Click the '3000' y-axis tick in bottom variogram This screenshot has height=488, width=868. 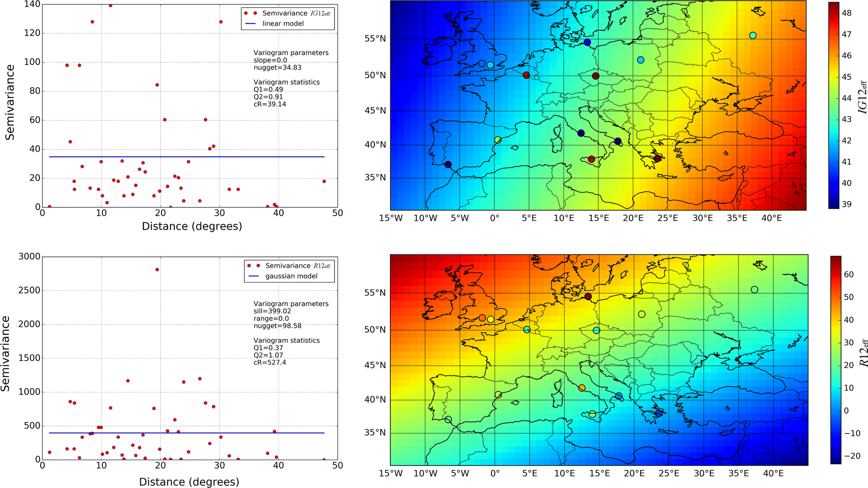tap(29, 256)
